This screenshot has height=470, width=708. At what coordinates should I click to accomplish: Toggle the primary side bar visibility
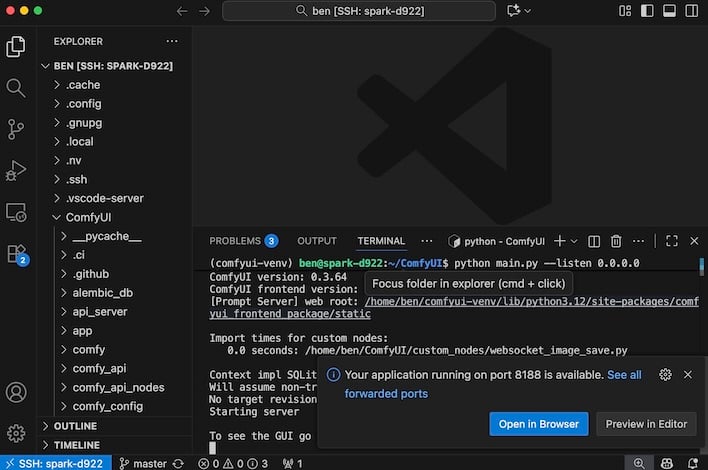647,10
